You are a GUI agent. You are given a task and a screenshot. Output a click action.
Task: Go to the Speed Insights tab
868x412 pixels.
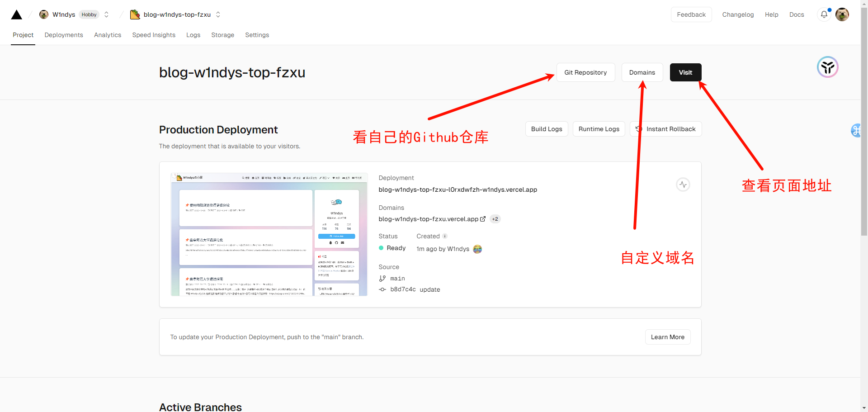pyautogui.click(x=154, y=35)
